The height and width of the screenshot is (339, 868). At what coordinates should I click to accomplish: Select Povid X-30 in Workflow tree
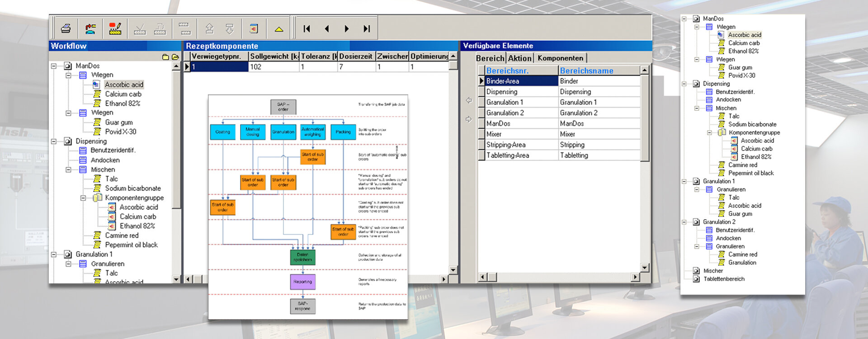[x=120, y=132]
